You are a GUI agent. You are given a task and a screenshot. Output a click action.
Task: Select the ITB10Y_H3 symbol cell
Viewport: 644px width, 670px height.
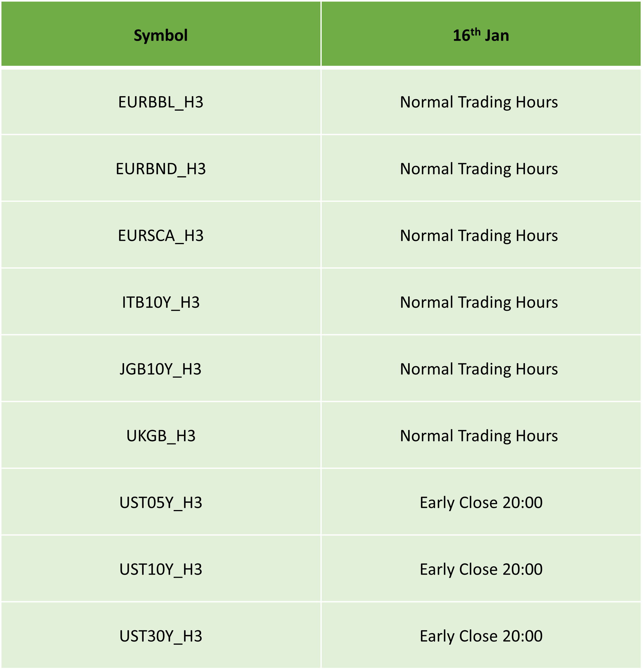click(x=161, y=302)
